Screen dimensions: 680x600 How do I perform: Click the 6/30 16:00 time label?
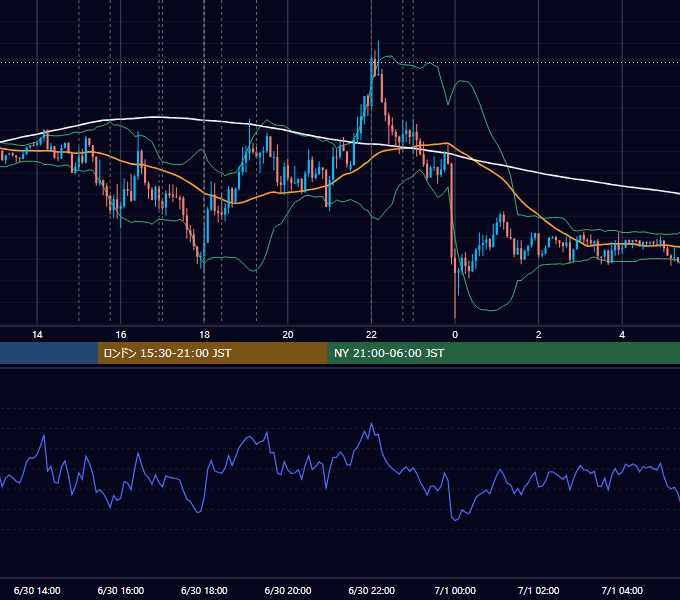[121, 590]
